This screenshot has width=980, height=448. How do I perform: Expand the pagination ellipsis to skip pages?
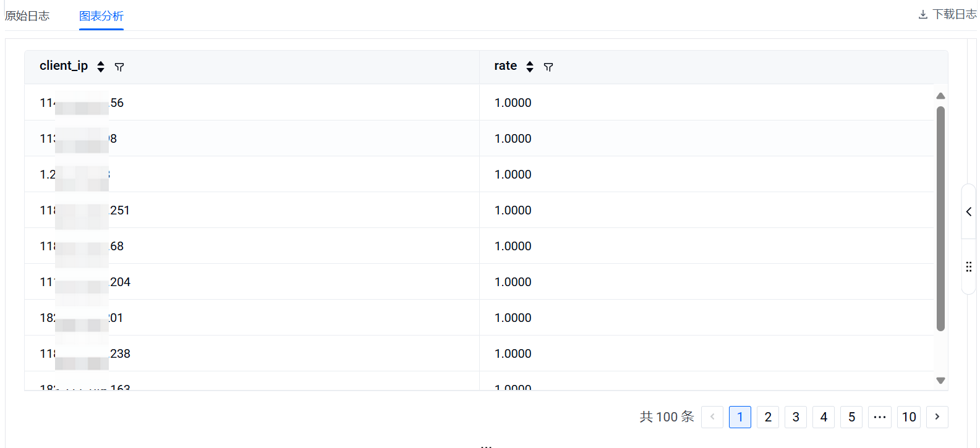click(x=880, y=417)
